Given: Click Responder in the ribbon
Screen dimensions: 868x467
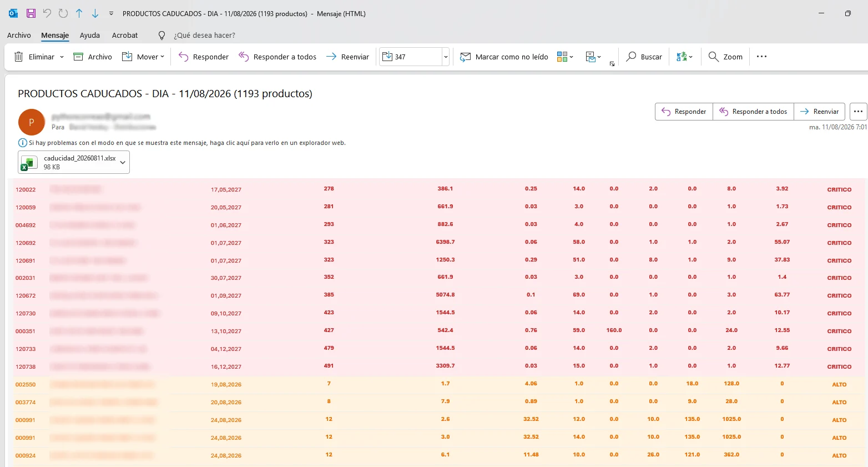Looking at the screenshot, I should click(204, 57).
